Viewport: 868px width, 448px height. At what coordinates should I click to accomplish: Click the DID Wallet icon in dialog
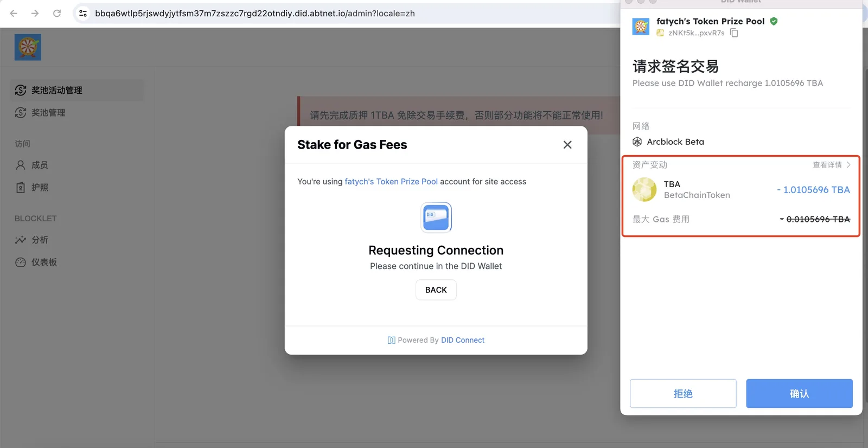coord(436,217)
